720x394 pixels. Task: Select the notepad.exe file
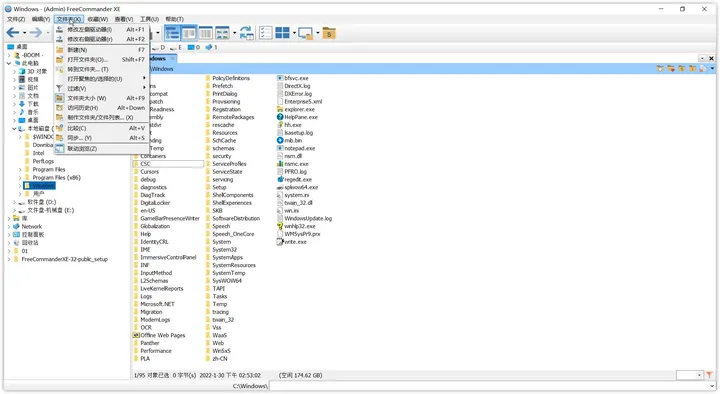(296, 148)
